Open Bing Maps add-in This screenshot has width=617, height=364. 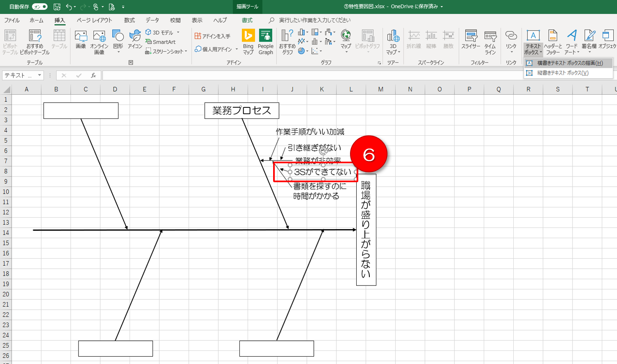(248, 42)
